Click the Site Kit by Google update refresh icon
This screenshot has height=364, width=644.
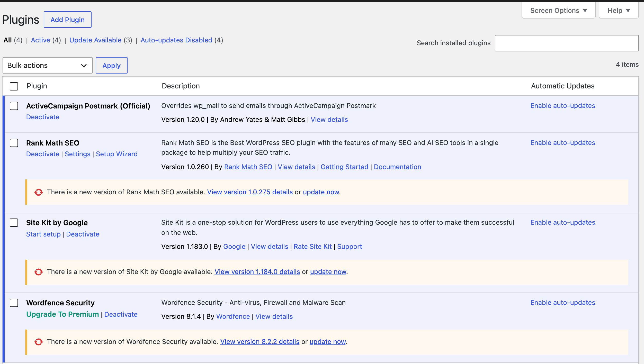[x=39, y=272]
